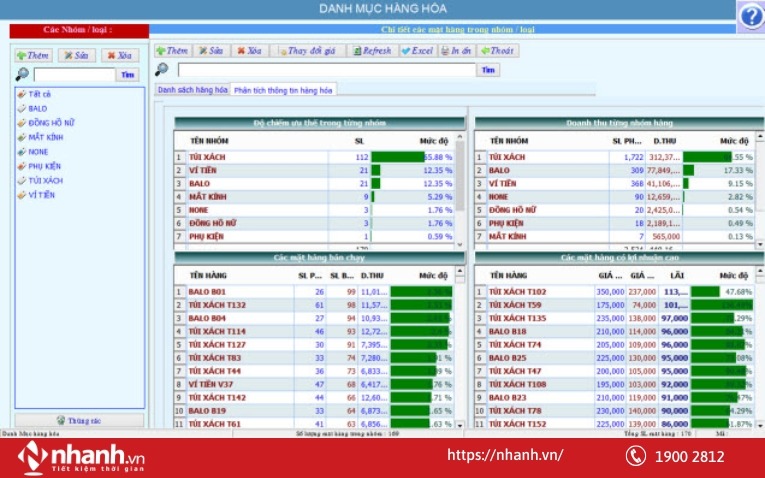Exit using the Thoát button
765x478 pixels.
pyautogui.click(x=499, y=51)
